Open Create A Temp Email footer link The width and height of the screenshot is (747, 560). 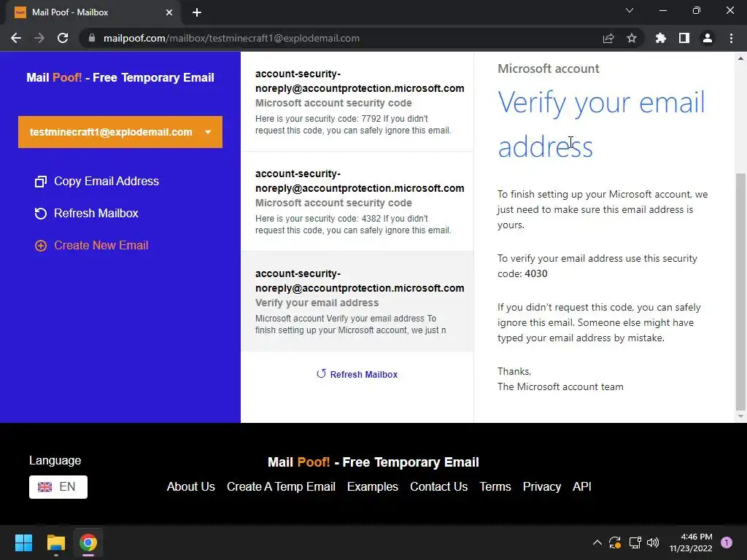(281, 486)
